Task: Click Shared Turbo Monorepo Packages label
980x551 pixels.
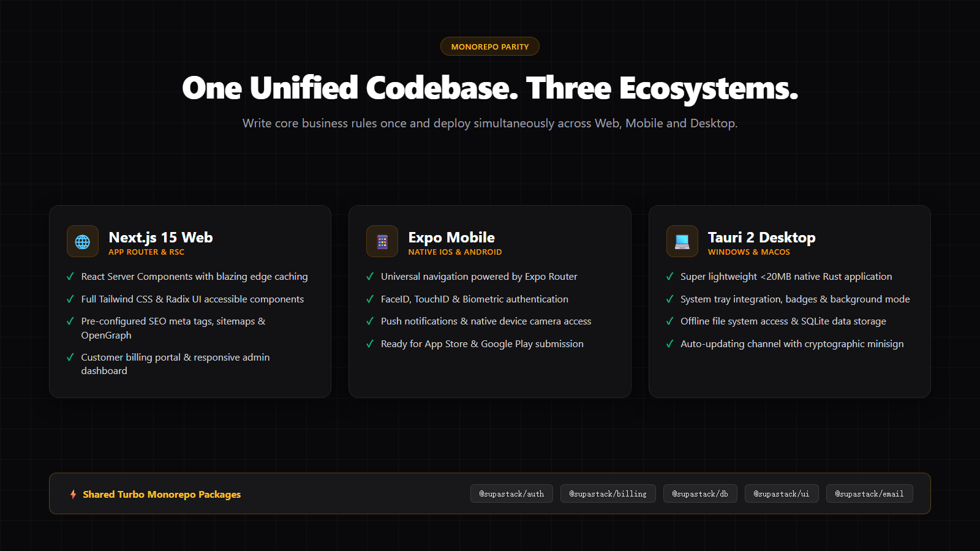Action: 162,495
